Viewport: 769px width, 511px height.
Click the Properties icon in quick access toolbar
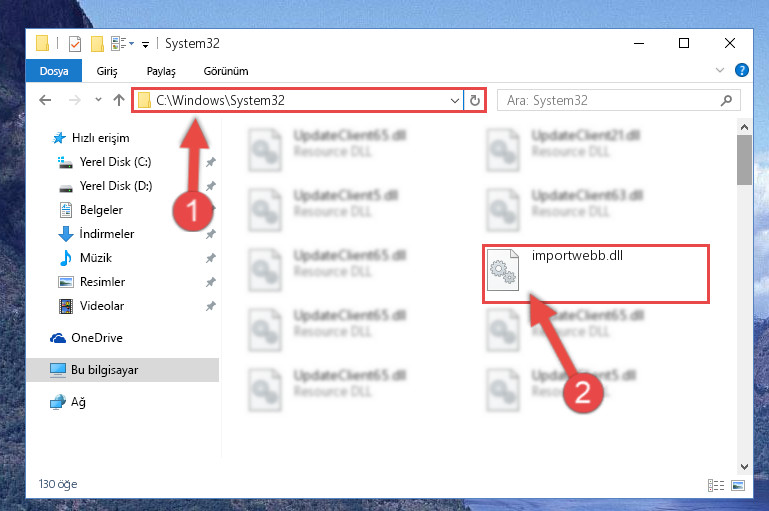pyautogui.click(x=75, y=44)
